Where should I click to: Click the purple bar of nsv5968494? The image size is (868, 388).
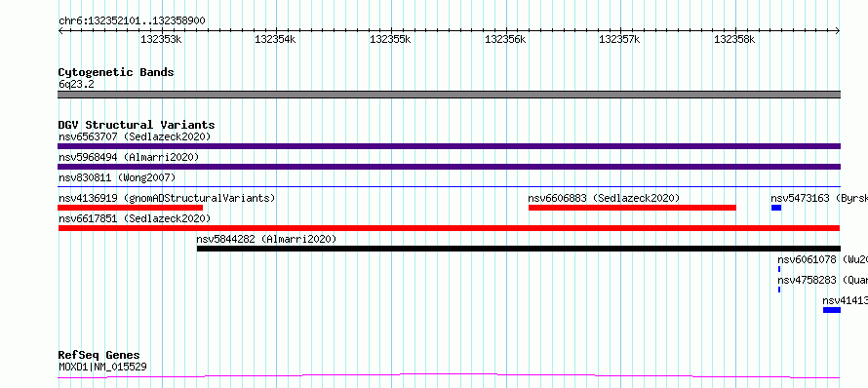coord(449,167)
